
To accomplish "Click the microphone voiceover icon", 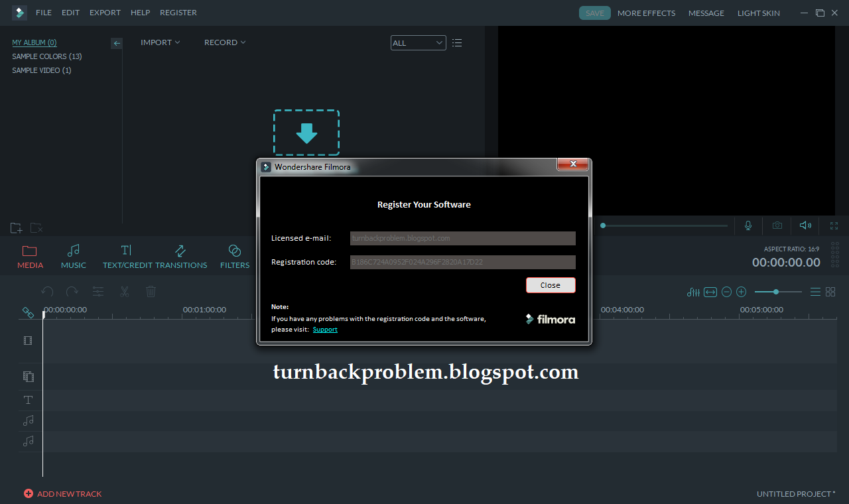I will [748, 225].
